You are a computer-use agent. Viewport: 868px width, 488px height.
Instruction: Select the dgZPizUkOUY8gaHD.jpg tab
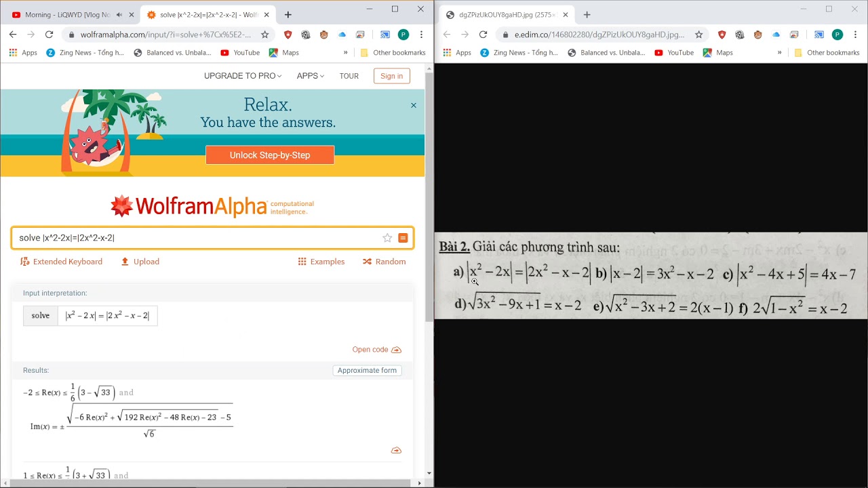coord(507,15)
